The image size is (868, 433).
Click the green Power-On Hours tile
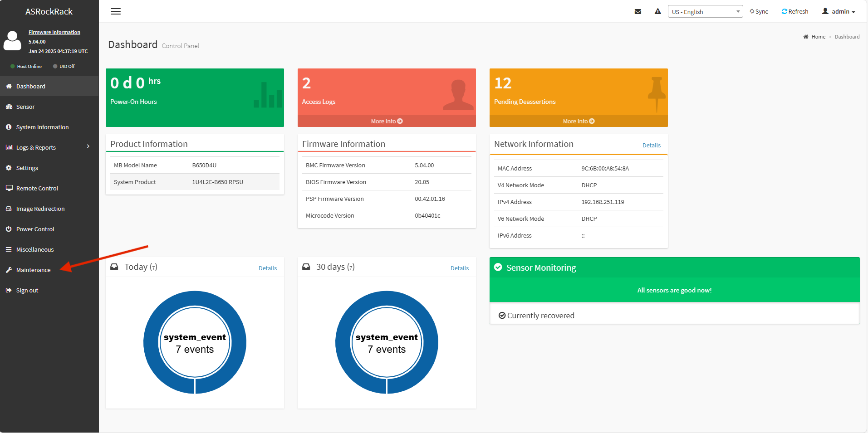[195, 97]
